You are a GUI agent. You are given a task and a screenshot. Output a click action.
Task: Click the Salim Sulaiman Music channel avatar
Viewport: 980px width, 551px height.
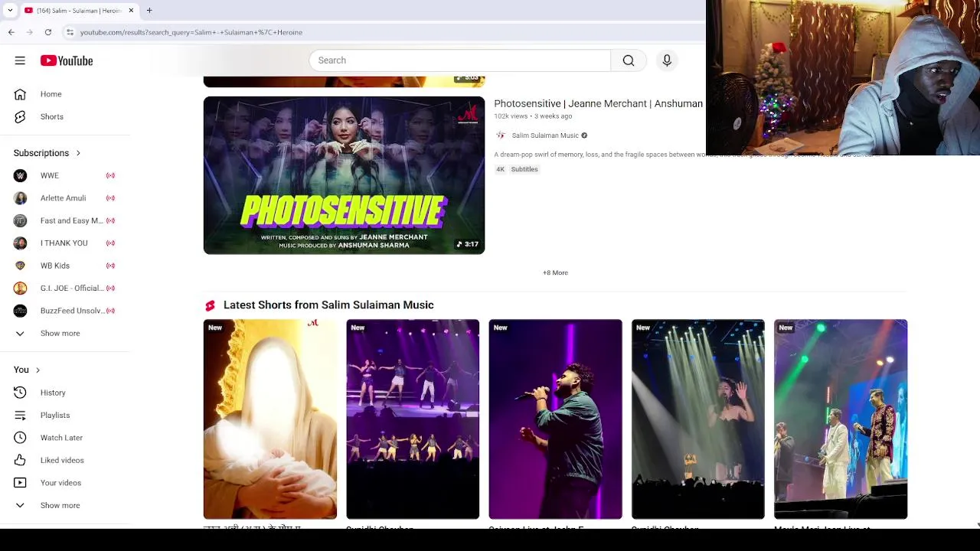501,135
